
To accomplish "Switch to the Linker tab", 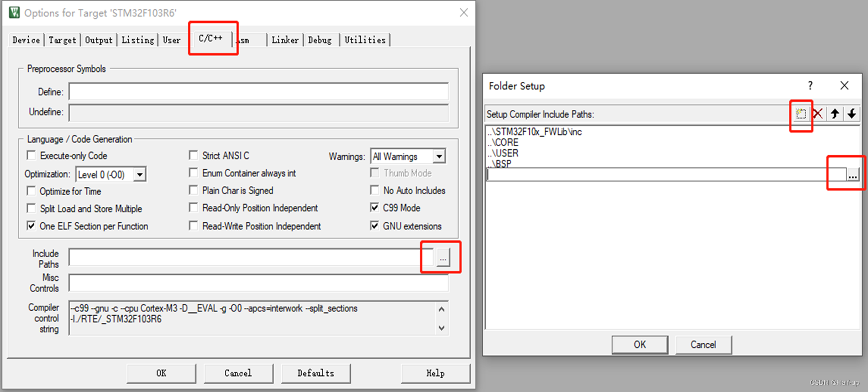I will (285, 40).
